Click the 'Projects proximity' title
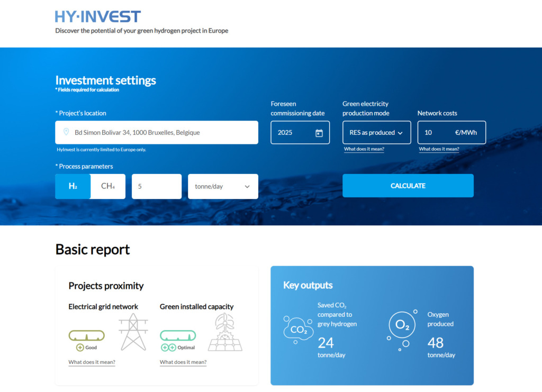 pos(106,286)
